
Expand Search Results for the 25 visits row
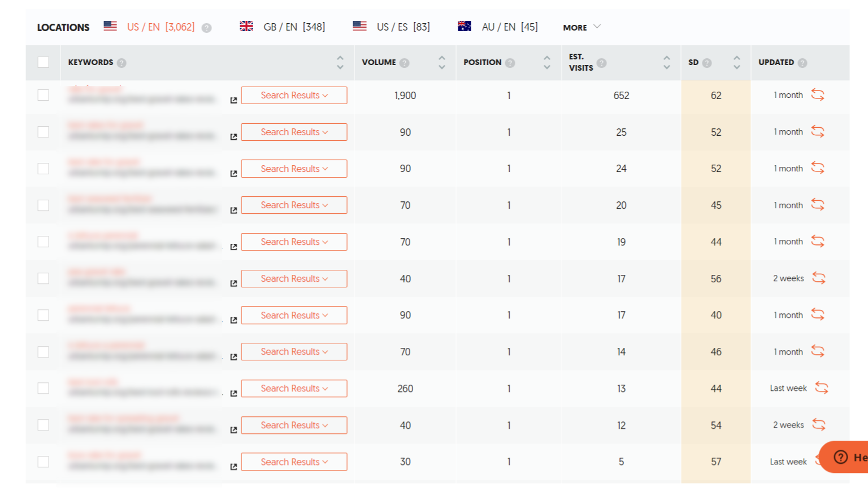click(294, 132)
